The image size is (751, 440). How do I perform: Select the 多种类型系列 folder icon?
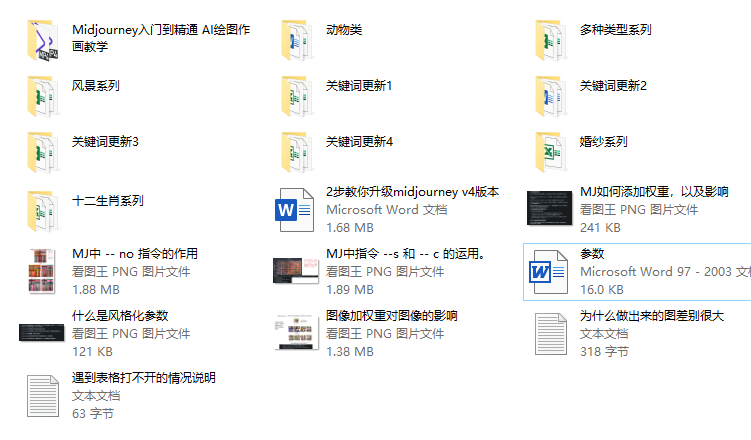point(551,40)
